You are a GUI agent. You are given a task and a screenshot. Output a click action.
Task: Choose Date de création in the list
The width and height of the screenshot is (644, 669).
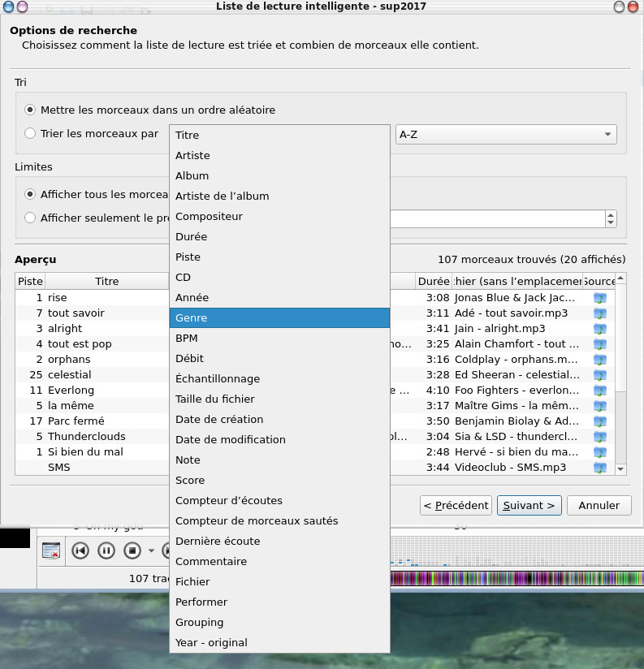279,419
